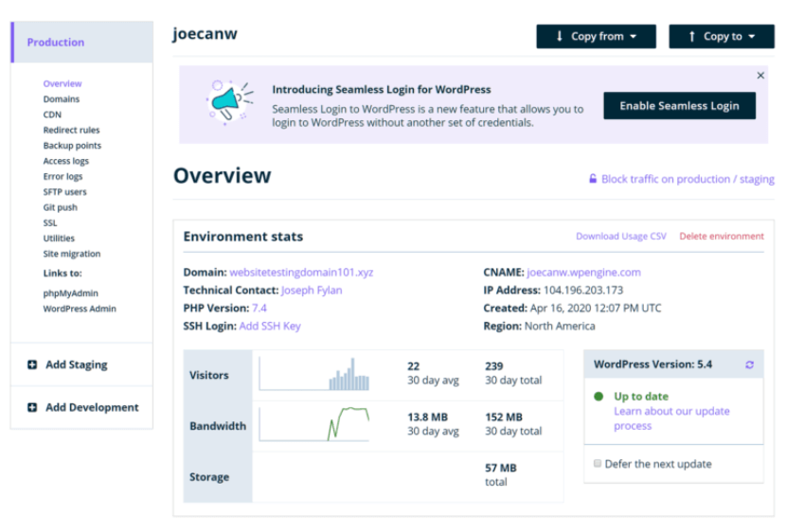
Task: Go to Domains in the sidebar
Action: 62,99
